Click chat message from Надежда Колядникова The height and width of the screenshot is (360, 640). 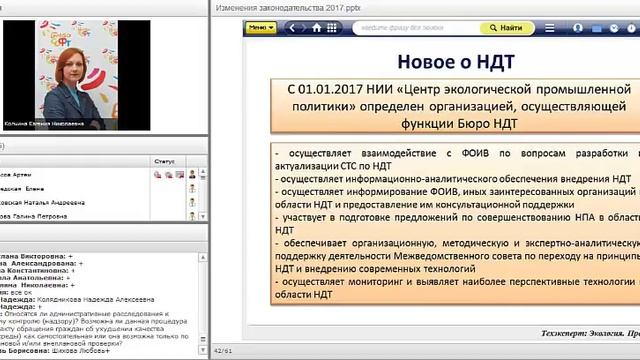click(77, 299)
